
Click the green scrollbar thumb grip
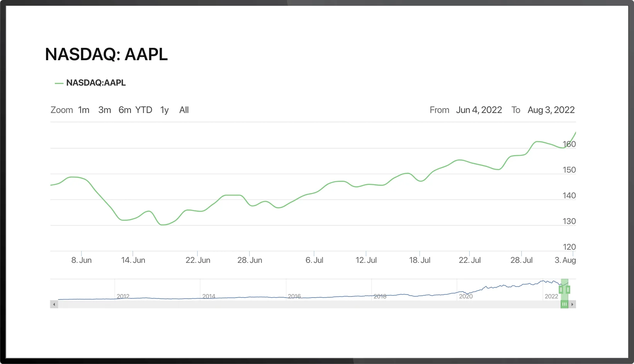tap(564, 305)
